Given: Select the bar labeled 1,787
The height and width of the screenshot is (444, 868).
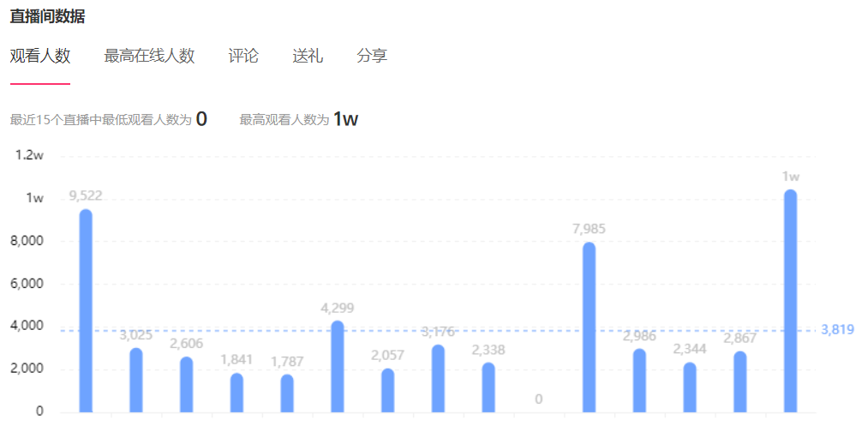Looking at the screenshot, I should 287,393.
